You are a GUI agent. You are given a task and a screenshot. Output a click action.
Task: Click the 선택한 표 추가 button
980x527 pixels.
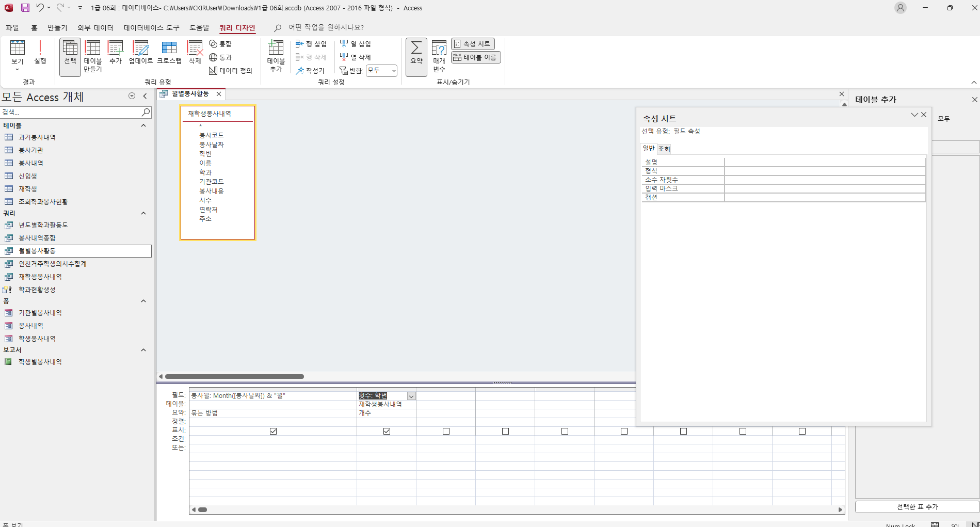pyautogui.click(x=917, y=507)
